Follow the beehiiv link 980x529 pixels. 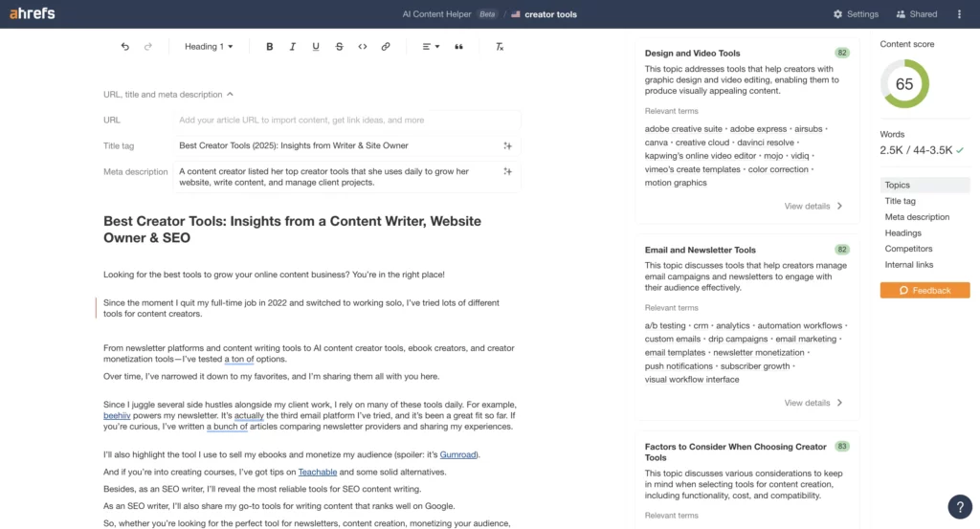coord(117,415)
